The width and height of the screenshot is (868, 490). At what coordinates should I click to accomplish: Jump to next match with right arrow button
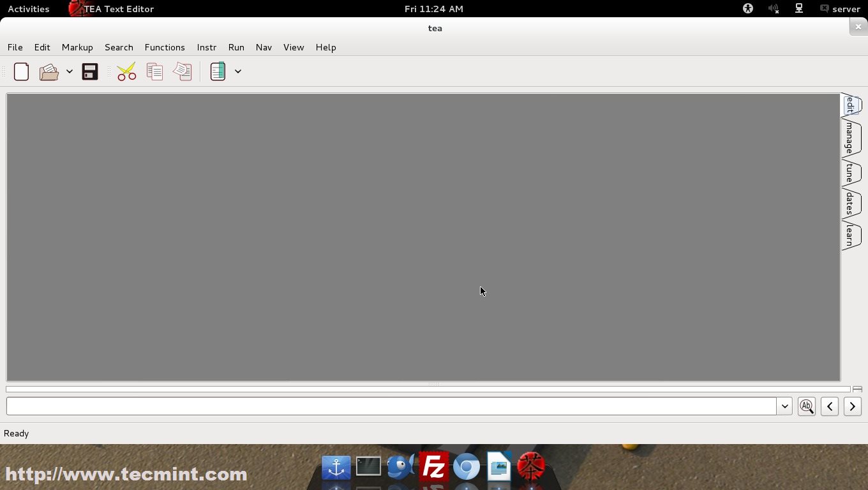pyautogui.click(x=852, y=406)
